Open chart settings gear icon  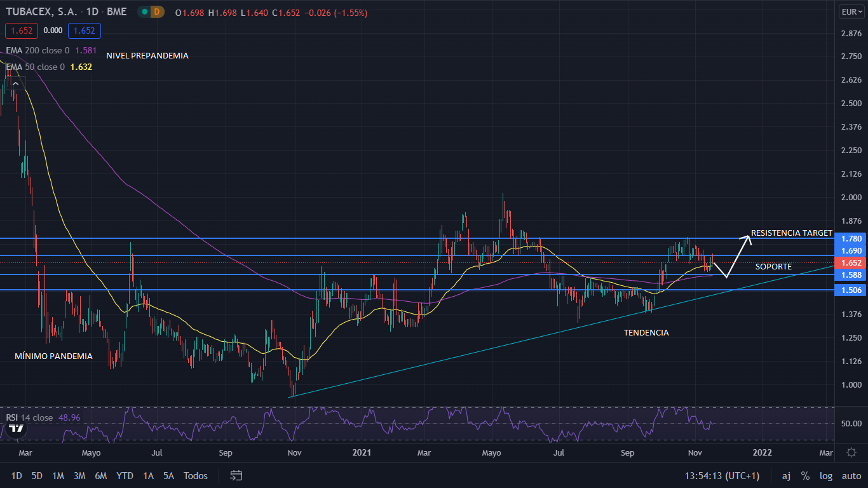pyautogui.click(x=851, y=452)
